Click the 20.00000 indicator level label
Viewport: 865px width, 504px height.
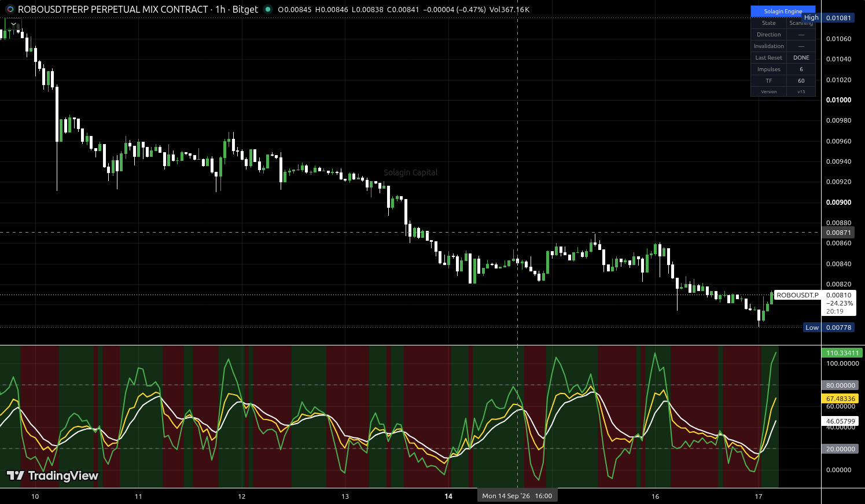coord(841,449)
